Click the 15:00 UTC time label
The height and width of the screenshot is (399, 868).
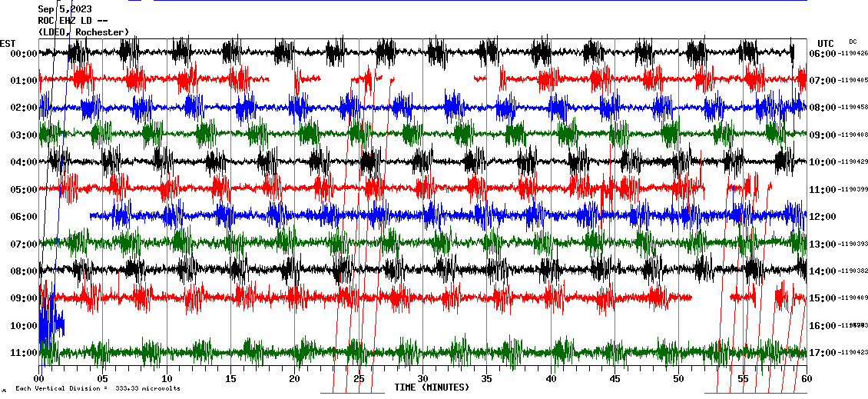click(x=823, y=298)
